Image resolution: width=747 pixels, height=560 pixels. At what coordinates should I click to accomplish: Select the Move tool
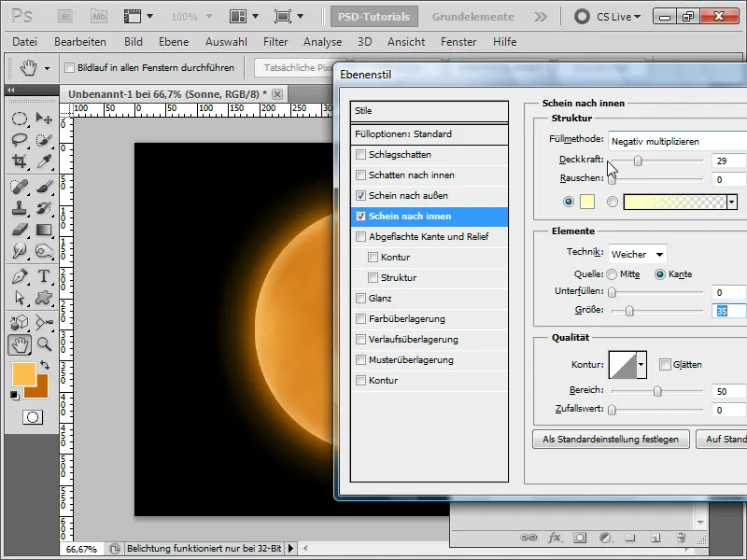(44, 119)
